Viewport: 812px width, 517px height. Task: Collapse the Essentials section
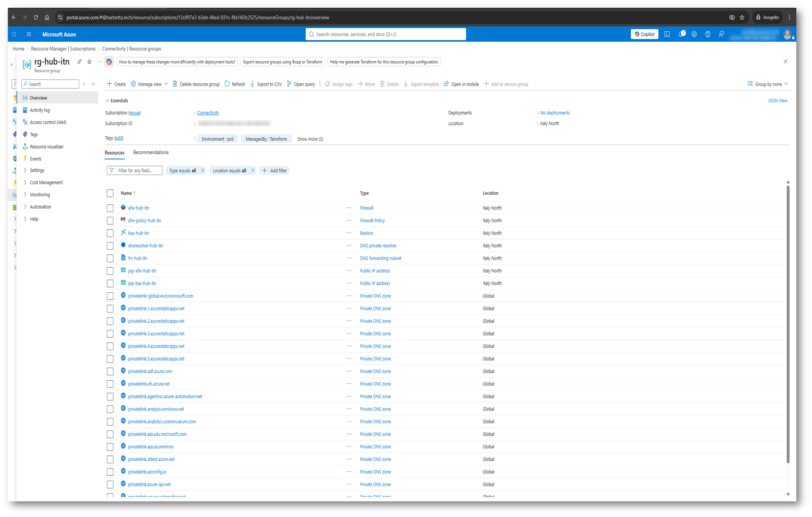(x=117, y=101)
